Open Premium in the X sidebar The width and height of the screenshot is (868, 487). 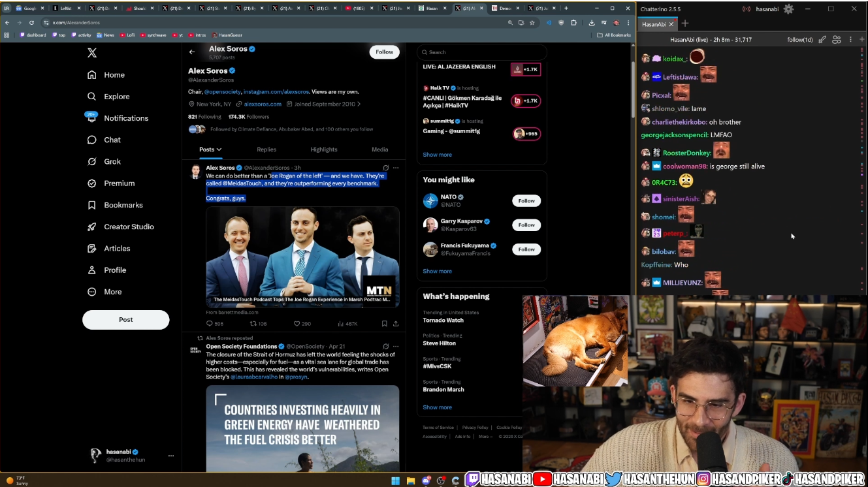(110, 183)
